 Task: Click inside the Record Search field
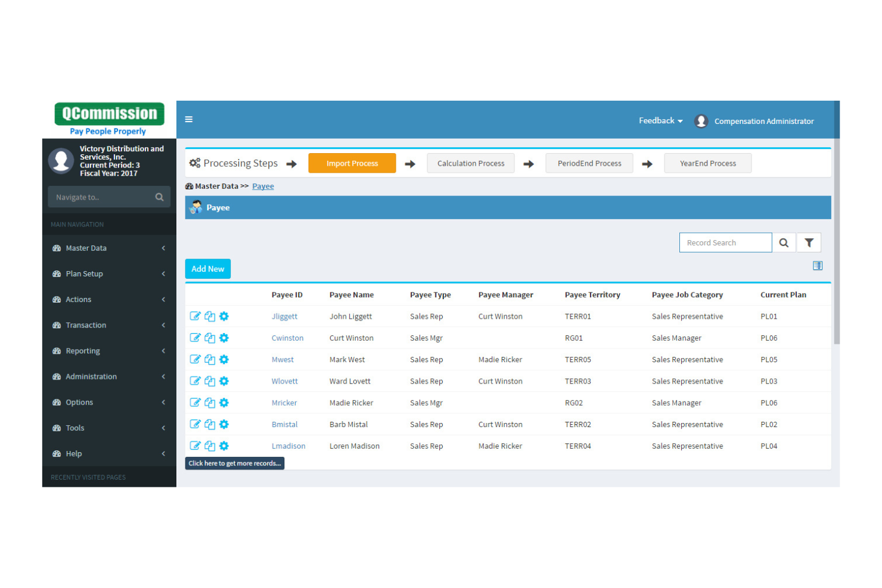725,242
